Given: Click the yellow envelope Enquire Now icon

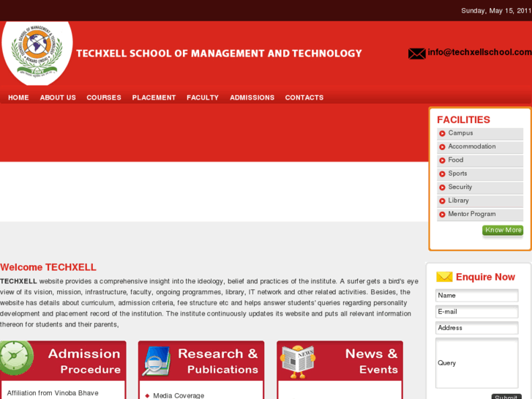Looking at the screenshot, I should point(444,277).
